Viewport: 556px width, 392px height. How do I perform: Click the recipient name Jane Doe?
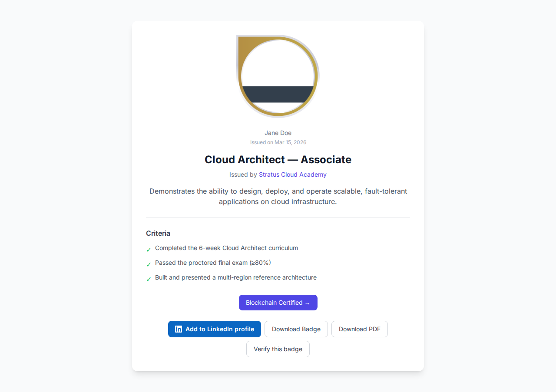[278, 133]
